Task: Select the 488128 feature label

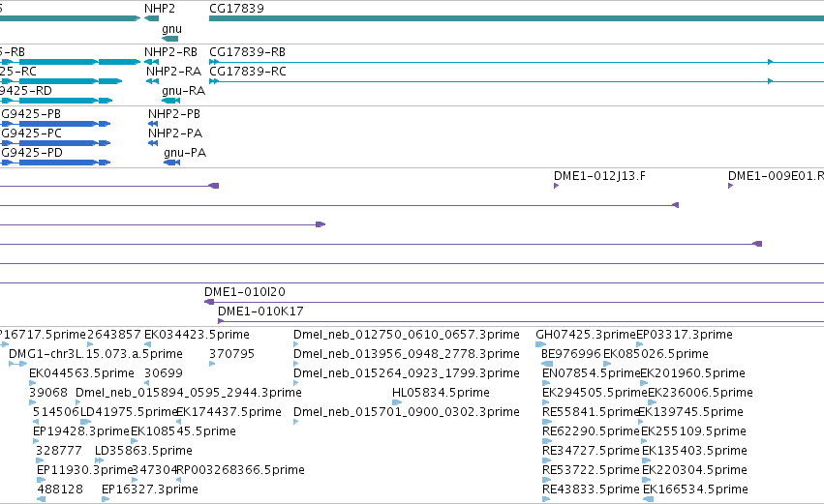Action: tap(60, 489)
